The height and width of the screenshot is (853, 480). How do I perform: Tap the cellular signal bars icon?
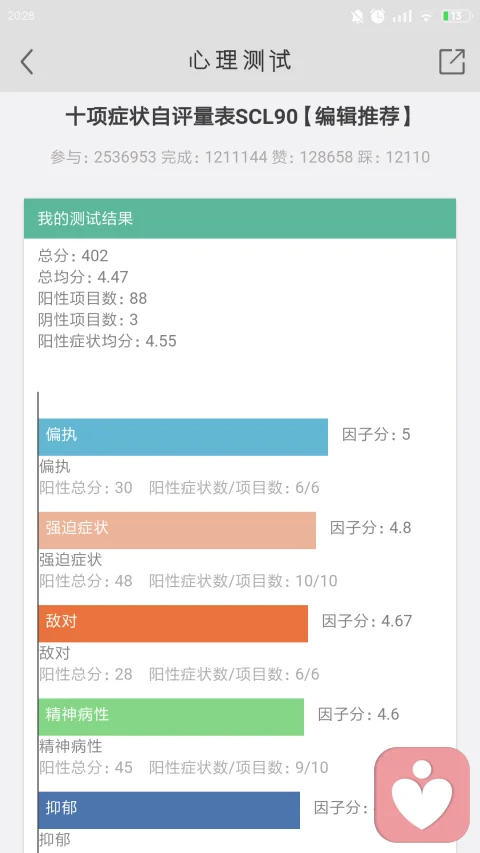click(x=402, y=16)
